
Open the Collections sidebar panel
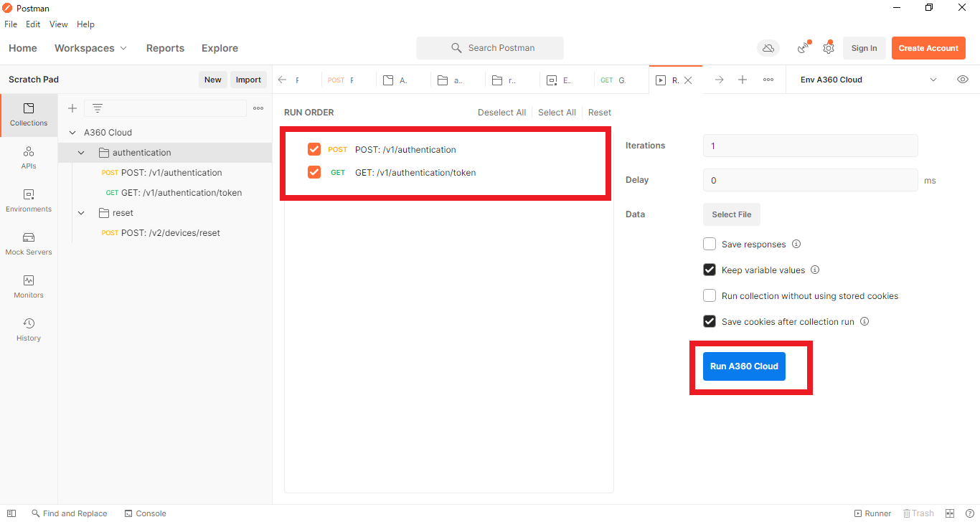click(x=29, y=115)
